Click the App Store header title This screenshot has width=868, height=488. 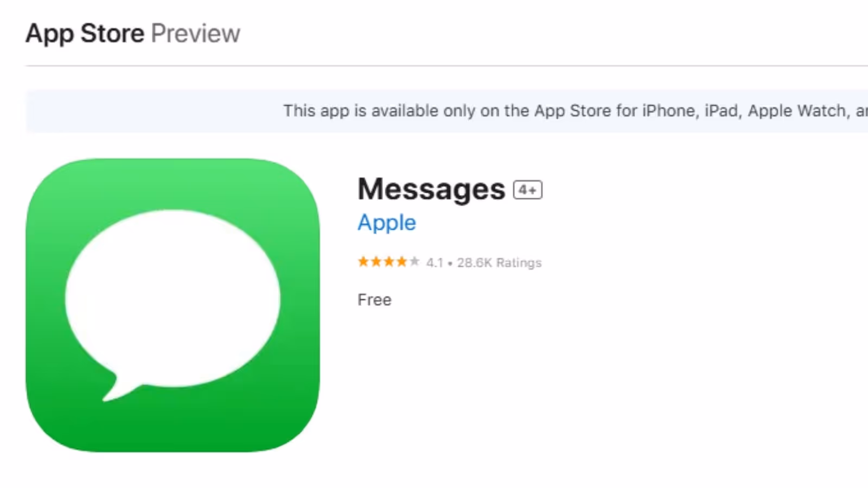click(x=85, y=34)
